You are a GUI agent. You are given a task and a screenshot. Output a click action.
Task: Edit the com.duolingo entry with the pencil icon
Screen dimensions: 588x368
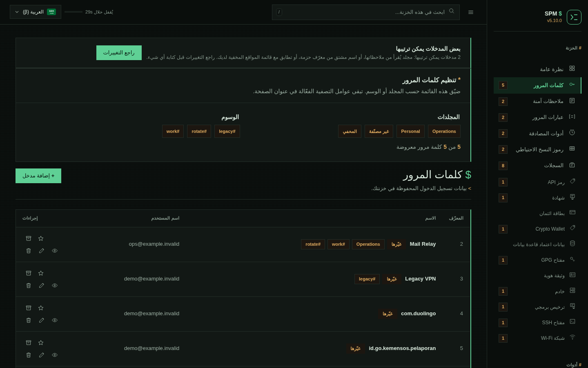[41, 320]
